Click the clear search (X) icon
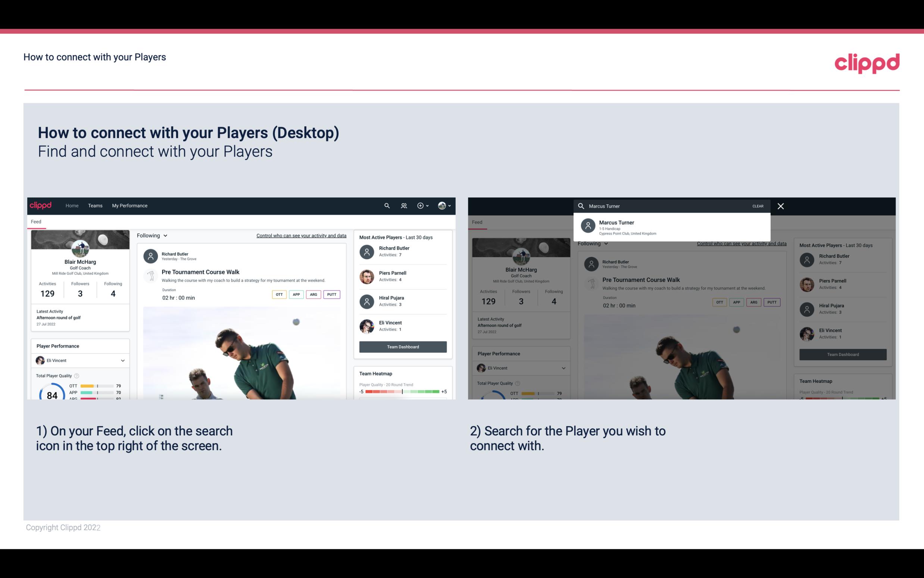This screenshot has width=924, height=578. pyautogui.click(x=780, y=206)
